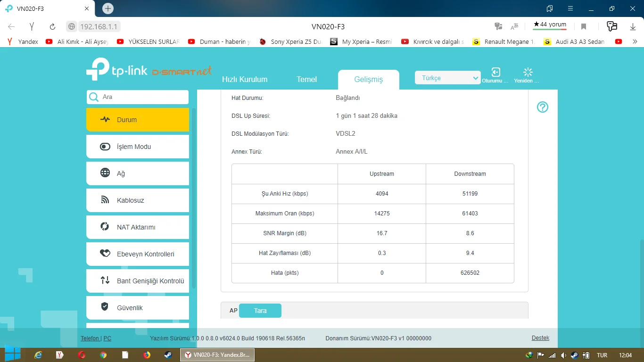The width and height of the screenshot is (644, 362).
Task: Open the Yandex bookmark
Action: [23, 41]
